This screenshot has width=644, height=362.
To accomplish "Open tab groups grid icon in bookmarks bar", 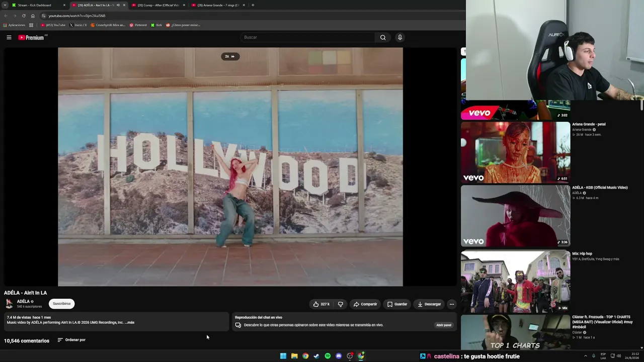I will pyautogui.click(x=31, y=25).
